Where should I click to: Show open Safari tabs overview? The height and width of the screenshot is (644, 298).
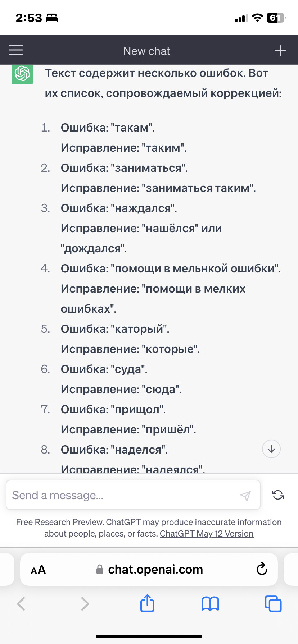(273, 603)
